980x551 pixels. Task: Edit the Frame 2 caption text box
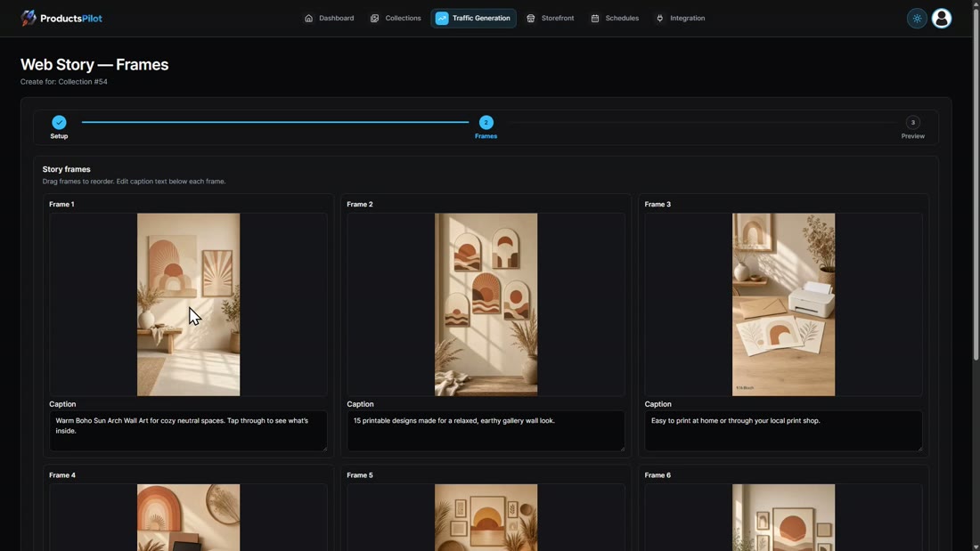[486, 431]
